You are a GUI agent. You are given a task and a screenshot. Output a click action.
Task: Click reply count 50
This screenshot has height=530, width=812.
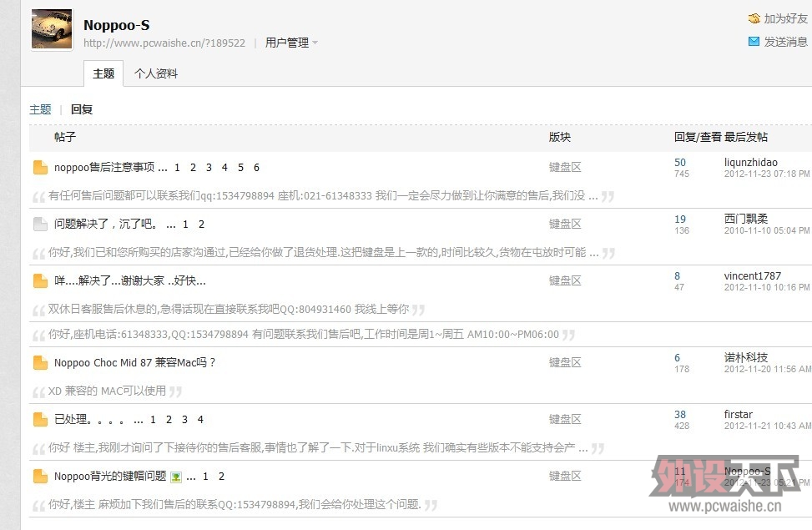[680, 163]
